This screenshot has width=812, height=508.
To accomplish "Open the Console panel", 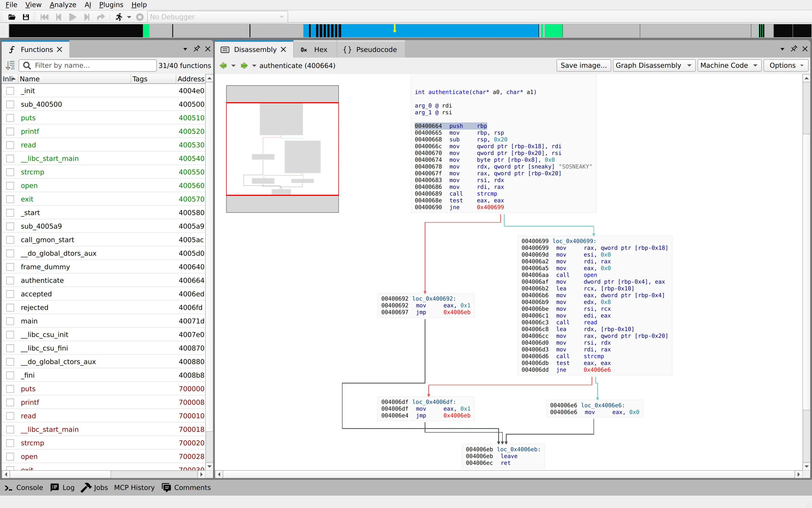I will (24, 487).
